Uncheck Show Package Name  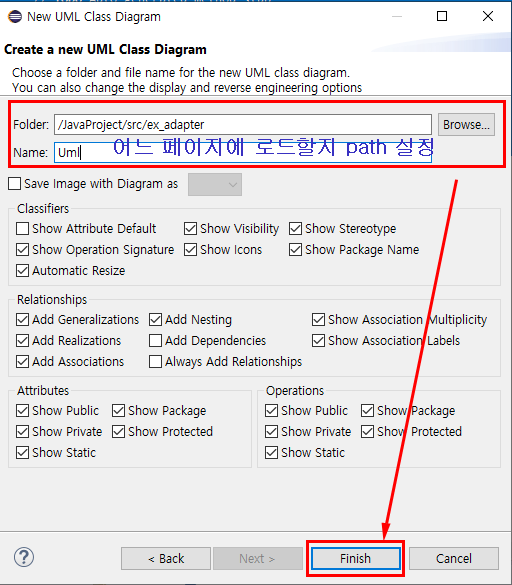[295, 250]
